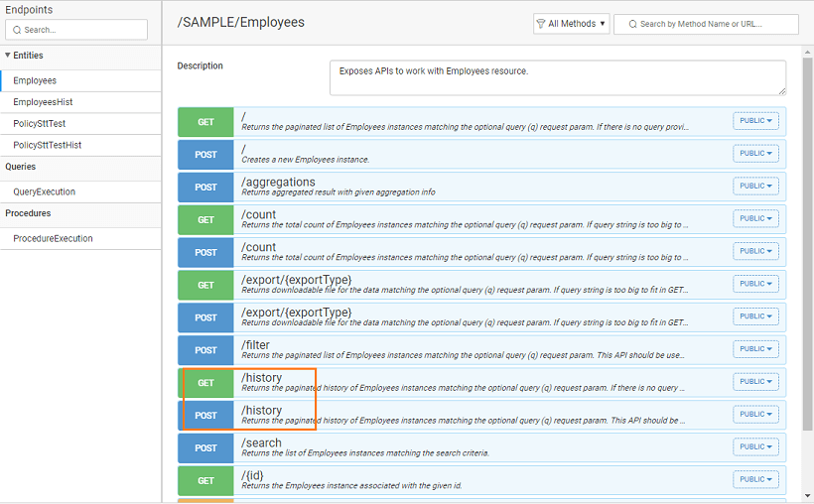Open PUBLIC dropdown for POST /search
The width and height of the screenshot is (814, 504).
(x=755, y=447)
